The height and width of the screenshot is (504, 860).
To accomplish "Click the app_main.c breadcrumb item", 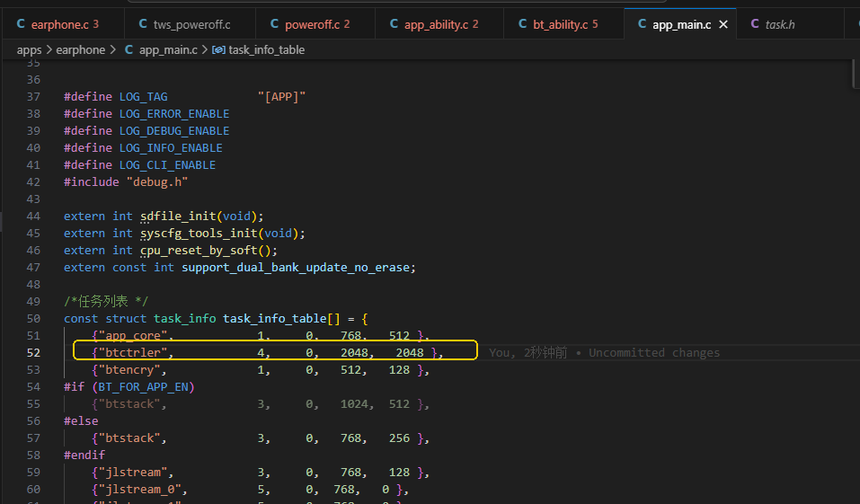I will (x=168, y=50).
